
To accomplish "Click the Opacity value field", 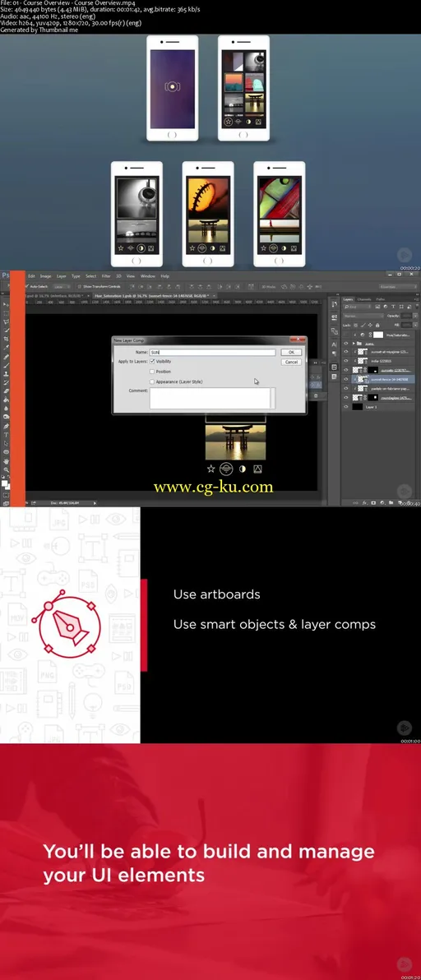I will coord(406,316).
